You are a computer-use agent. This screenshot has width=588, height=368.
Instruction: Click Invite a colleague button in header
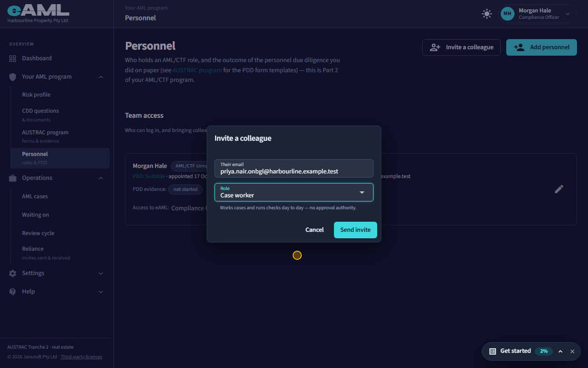pos(461,47)
